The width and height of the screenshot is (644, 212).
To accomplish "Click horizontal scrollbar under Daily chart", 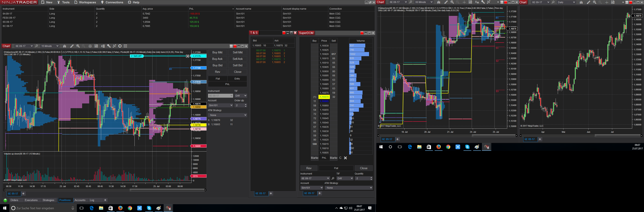I will point(618,136).
